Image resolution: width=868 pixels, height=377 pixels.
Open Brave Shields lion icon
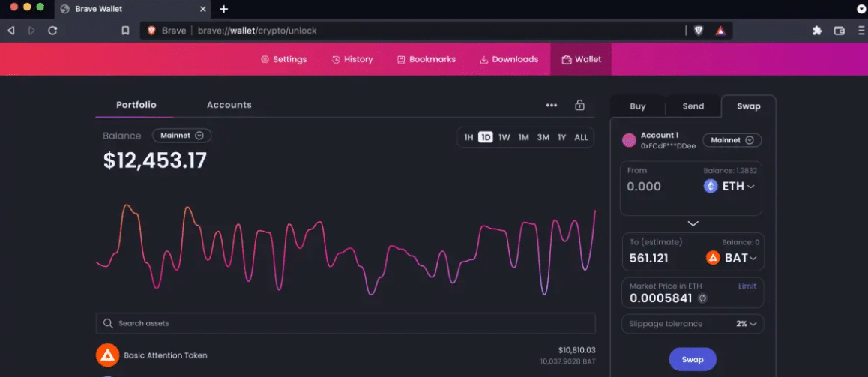(x=699, y=31)
